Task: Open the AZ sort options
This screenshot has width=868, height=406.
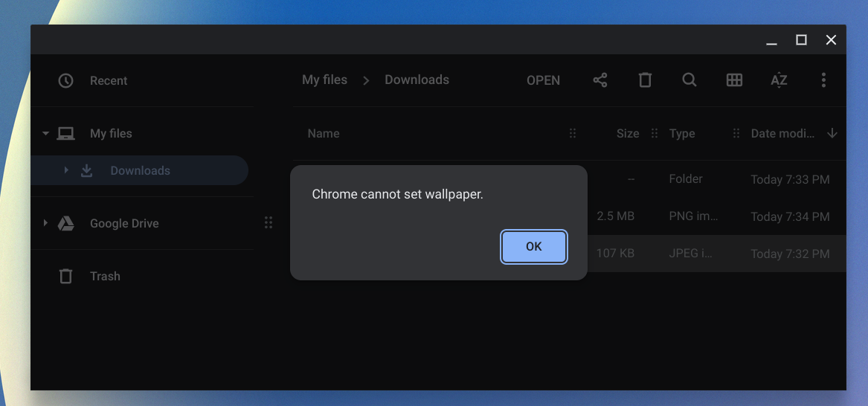Action: pos(779,80)
